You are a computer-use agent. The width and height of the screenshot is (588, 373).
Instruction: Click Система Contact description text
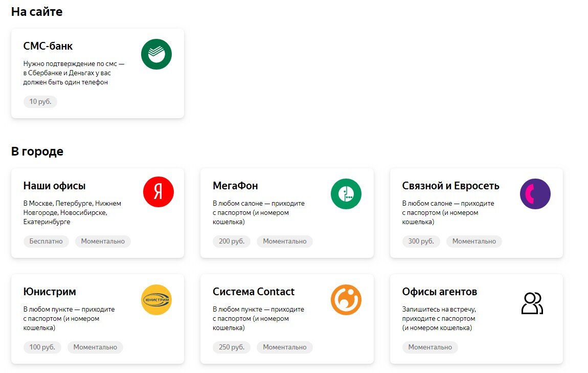pyautogui.click(x=258, y=318)
